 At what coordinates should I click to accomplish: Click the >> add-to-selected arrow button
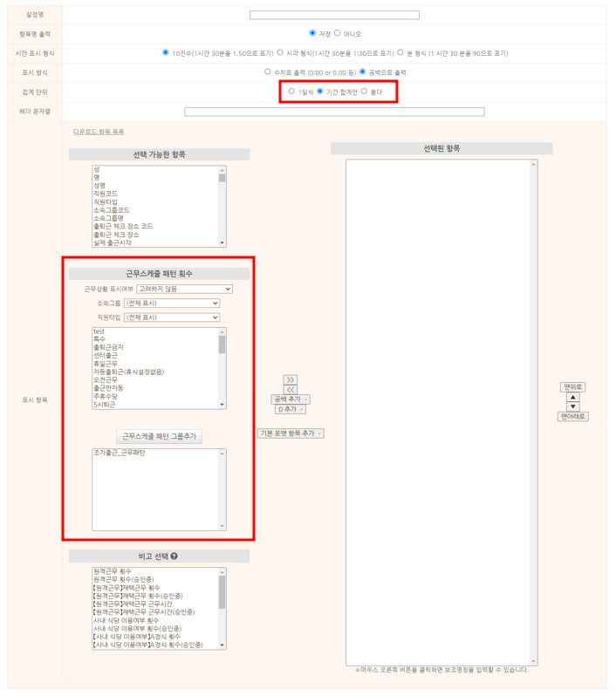pos(291,380)
